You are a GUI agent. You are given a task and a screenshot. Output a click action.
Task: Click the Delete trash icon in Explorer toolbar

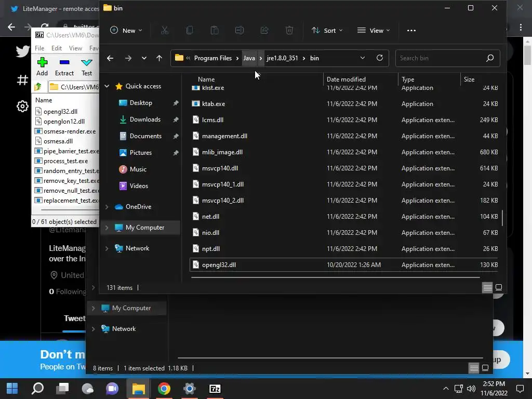(289, 31)
